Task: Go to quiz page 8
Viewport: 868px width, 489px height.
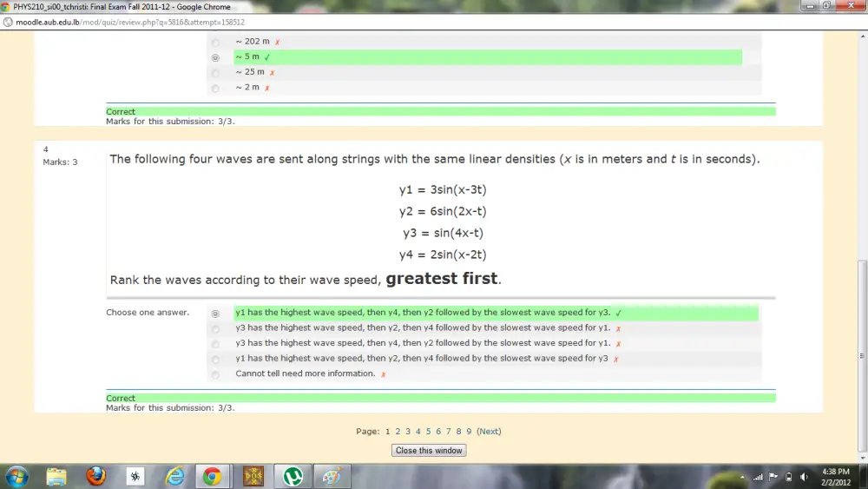Action: pos(458,432)
